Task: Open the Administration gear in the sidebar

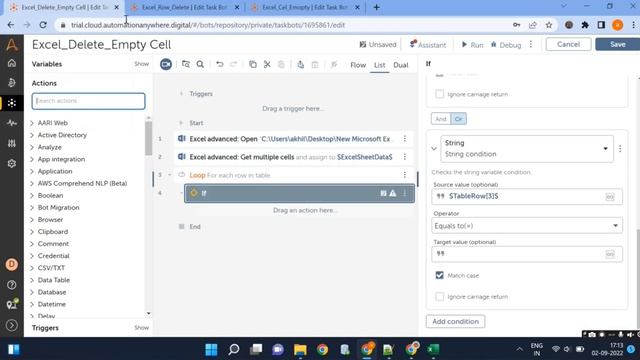Action: coord(12,163)
